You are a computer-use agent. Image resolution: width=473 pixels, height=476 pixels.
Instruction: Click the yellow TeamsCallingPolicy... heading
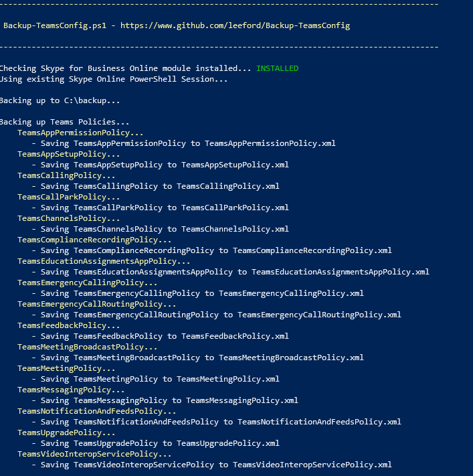pos(66,175)
